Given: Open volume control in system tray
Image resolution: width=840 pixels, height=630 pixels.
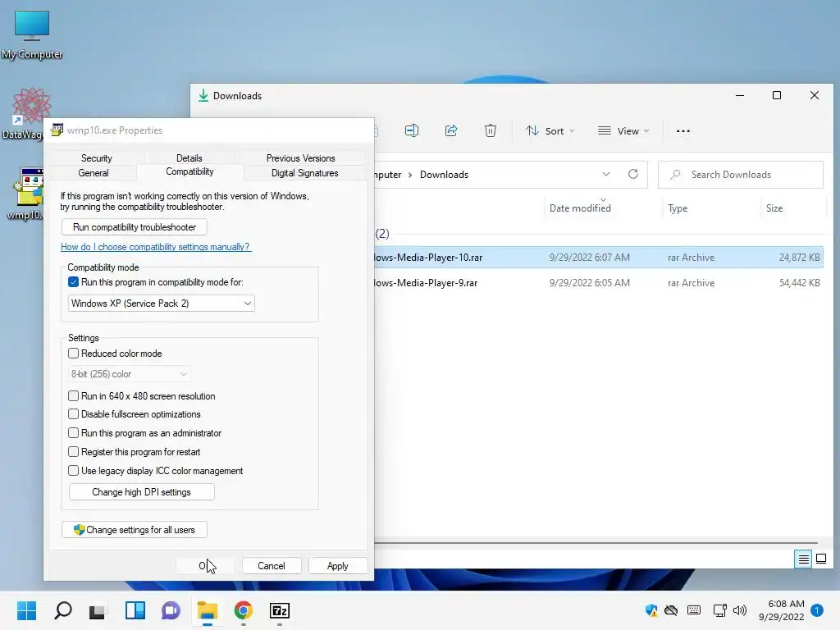Looking at the screenshot, I should tap(739, 610).
